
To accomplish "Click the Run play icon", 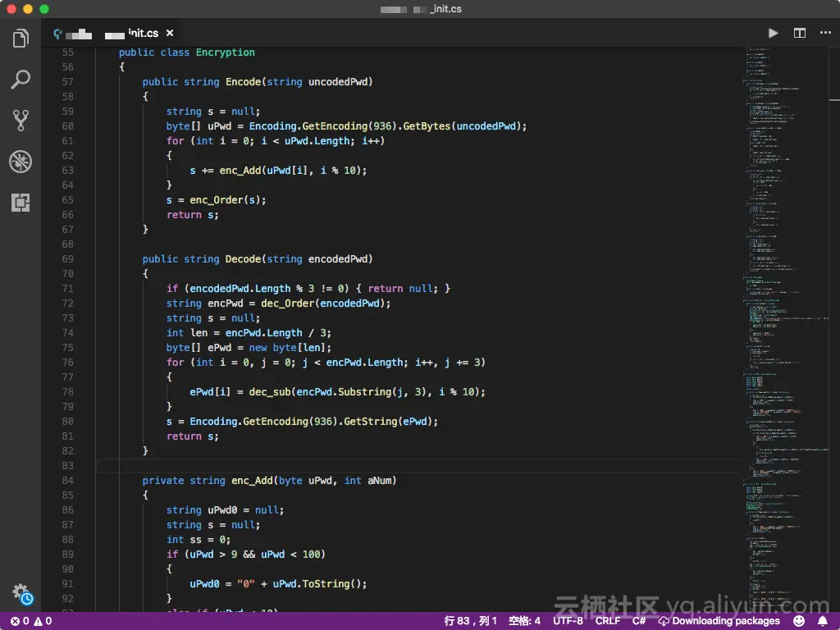I will pos(773,33).
